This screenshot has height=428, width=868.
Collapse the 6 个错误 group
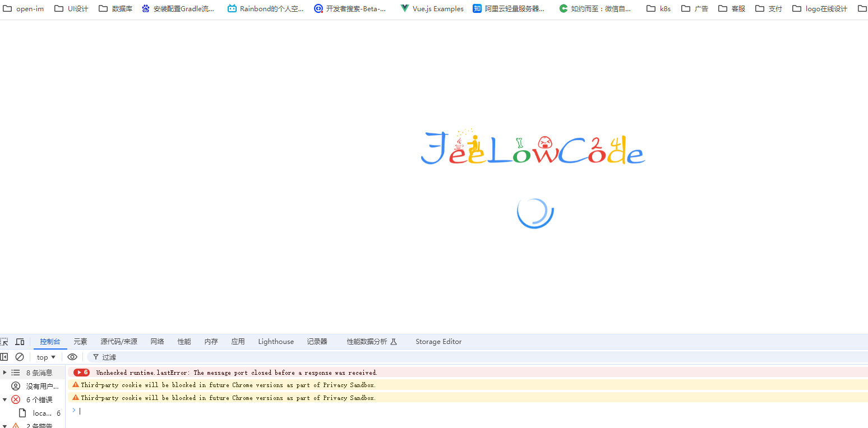(5, 399)
